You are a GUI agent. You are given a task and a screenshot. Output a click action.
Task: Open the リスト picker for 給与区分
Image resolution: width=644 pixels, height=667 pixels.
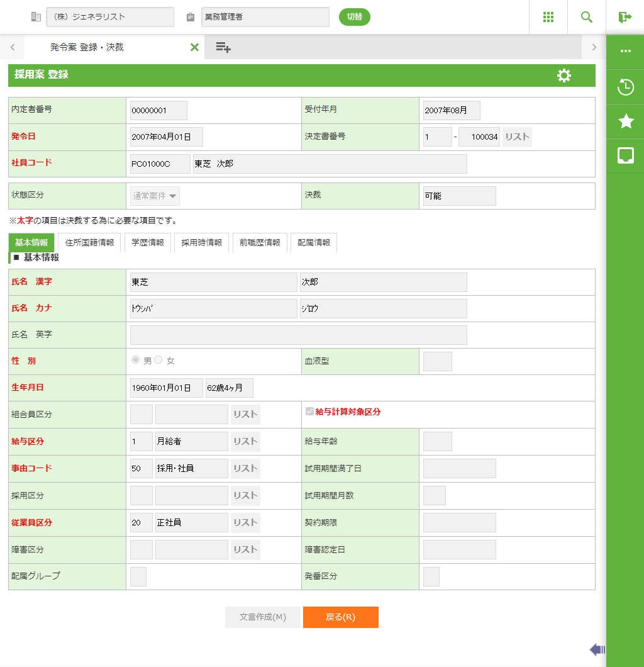pos(245,441)
